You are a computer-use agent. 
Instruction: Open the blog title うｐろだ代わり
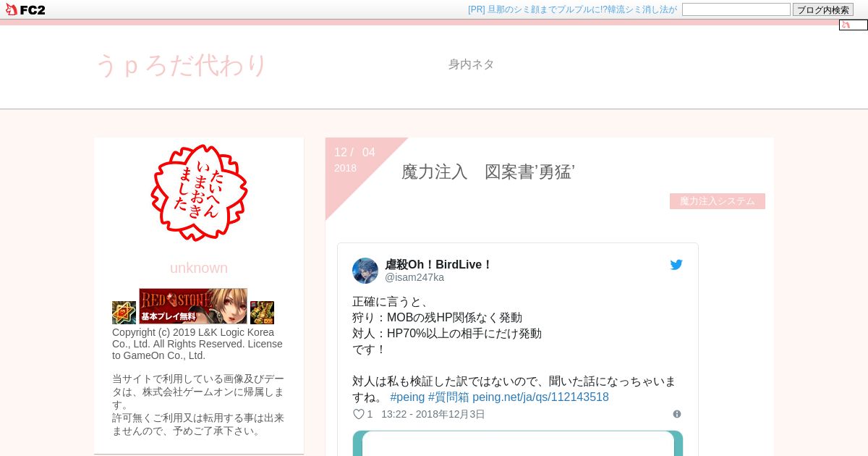(x=182, y=64)
